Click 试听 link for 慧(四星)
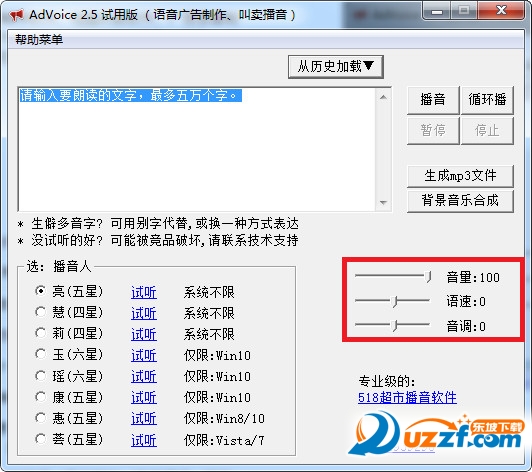The width and height of the screenshot is (532, 472). [x=144, y=313]
